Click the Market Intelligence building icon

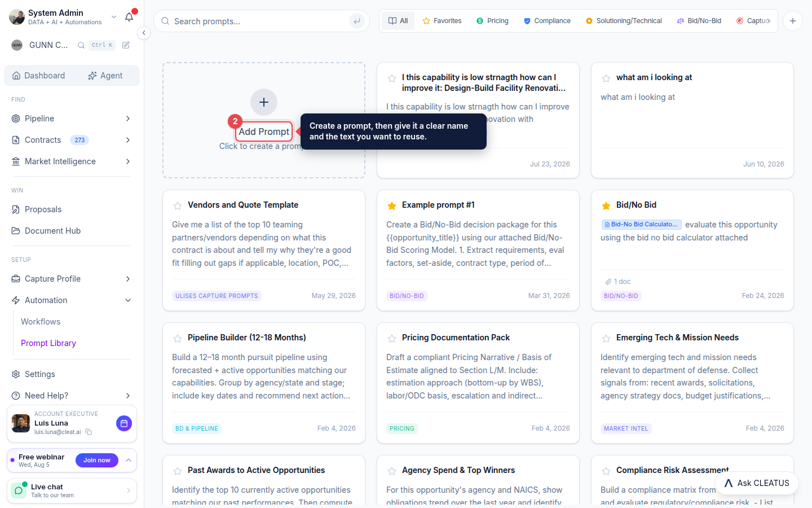pos(16,161)
